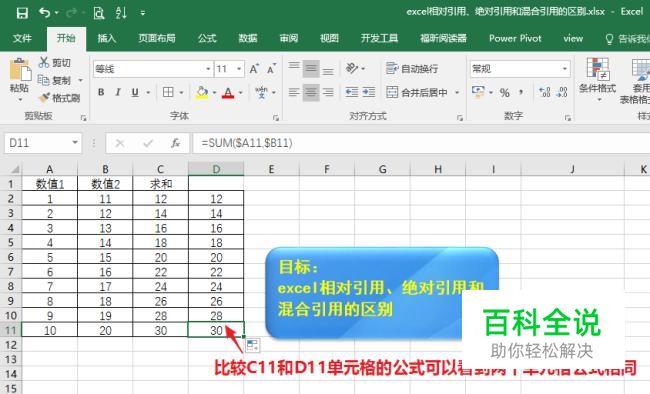Toggle Bold formatting
Screen dimensions: 650x394
pos(101,92)
